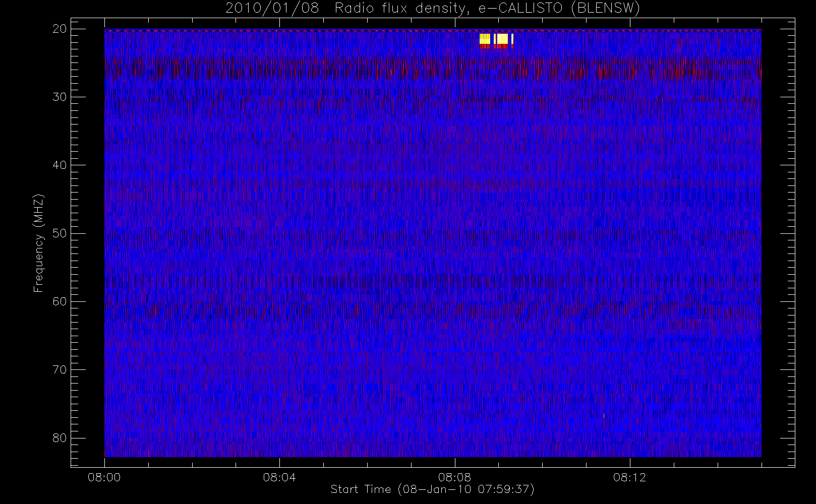Click the "80" frequency tick label
Image resolution: width=816 pixels, height=504 pixels.
[x=60, y=438]
